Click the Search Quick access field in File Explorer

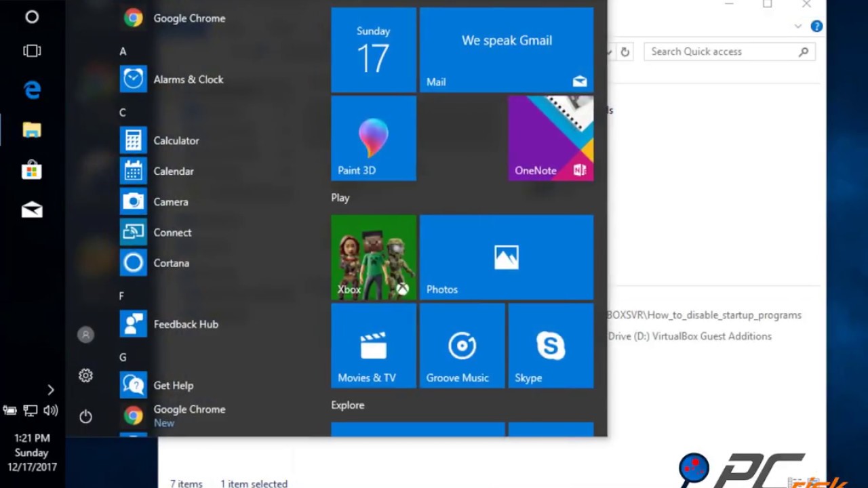point(729,52)
